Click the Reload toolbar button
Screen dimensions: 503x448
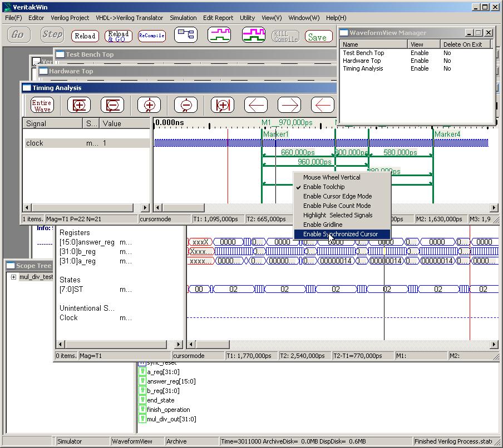click(85, 36)
